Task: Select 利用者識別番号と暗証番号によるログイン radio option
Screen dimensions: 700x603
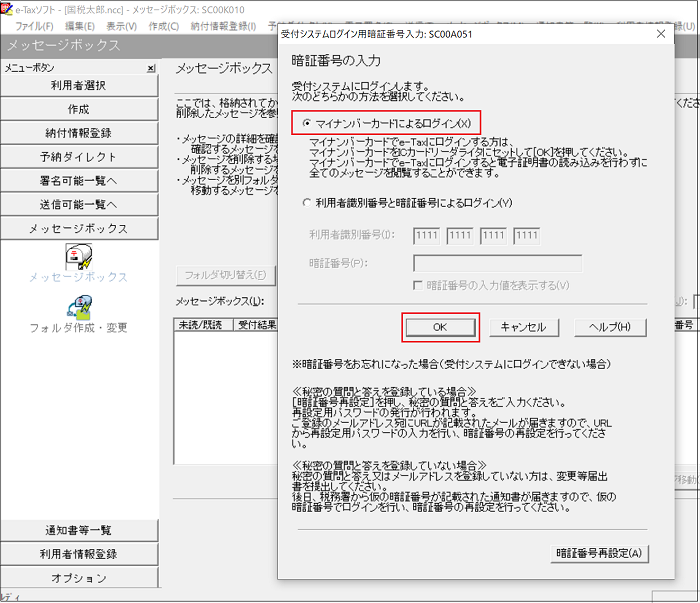Action: 306,203
